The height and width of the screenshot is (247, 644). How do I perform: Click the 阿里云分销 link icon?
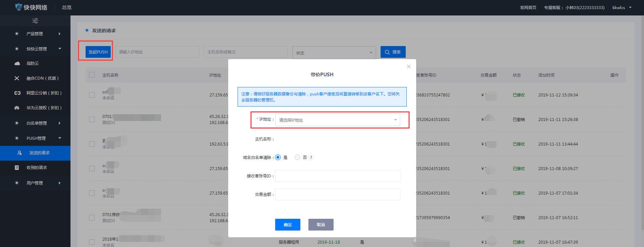point(17,93)
